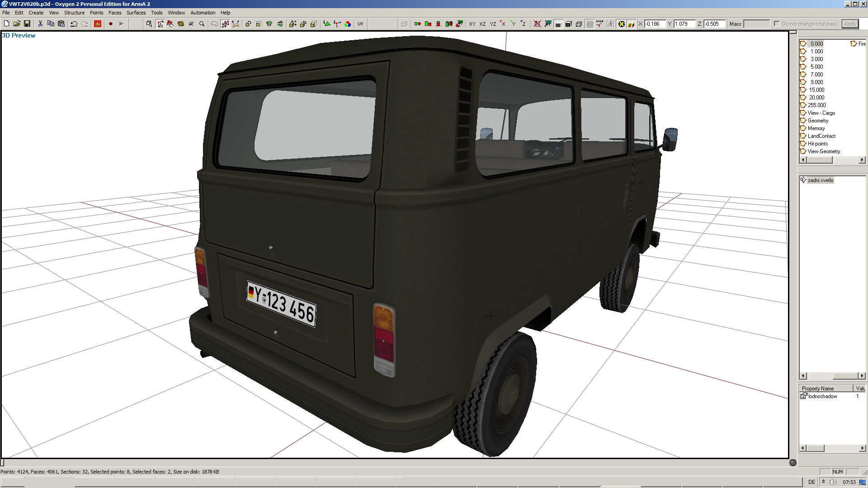Viewport: 868px width, 488px height.
Task: Open the Automation menu
Action: tap(203, 13)
